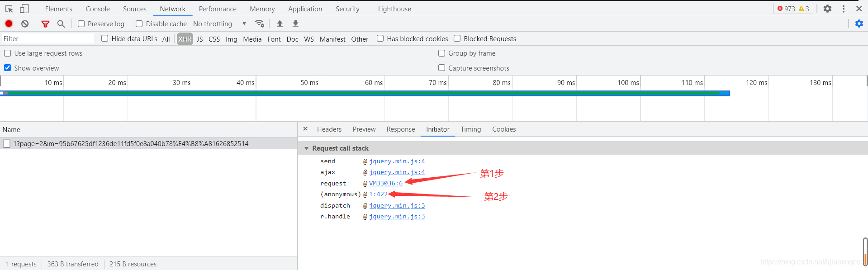
Task: Filter requests by Media
Action: point(252,39)
